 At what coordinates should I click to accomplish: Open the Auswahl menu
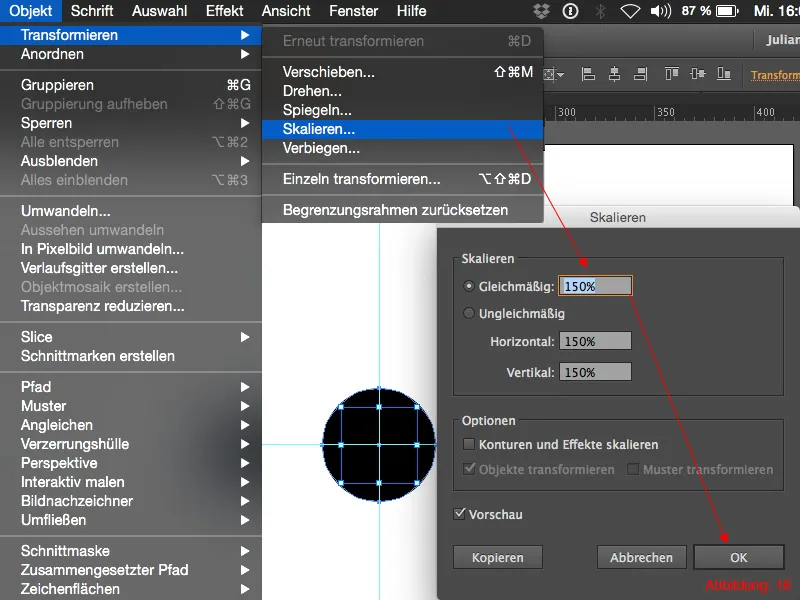[x=160, y=11]
